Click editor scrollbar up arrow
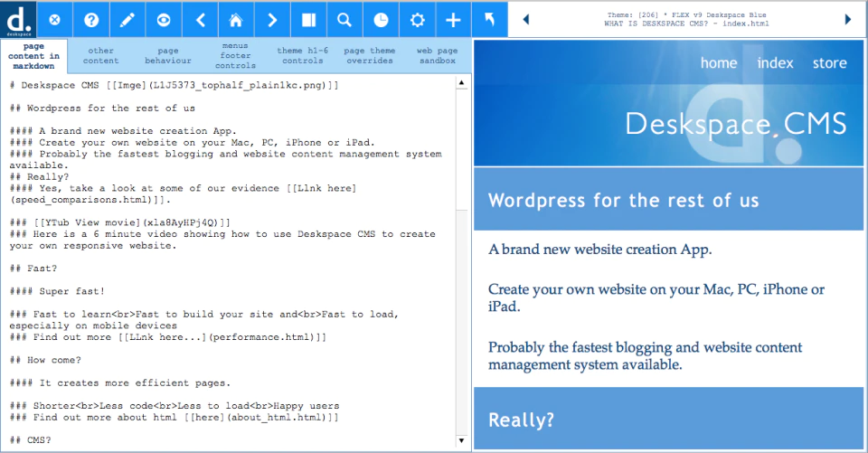The height and width of the screenshot is (453, 868). pyautogui.click(x=462, y=83)
